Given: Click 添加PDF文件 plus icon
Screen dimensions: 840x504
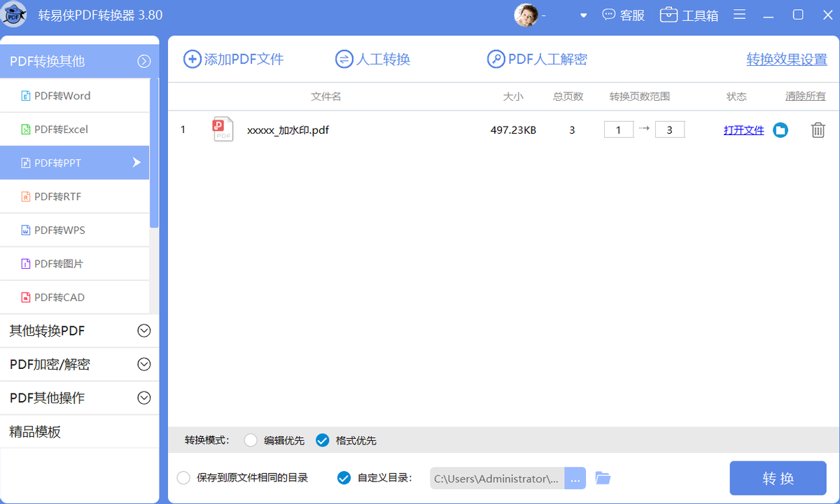Looking at the screenshot, I should pyautogui.click(x=192, y=59).
